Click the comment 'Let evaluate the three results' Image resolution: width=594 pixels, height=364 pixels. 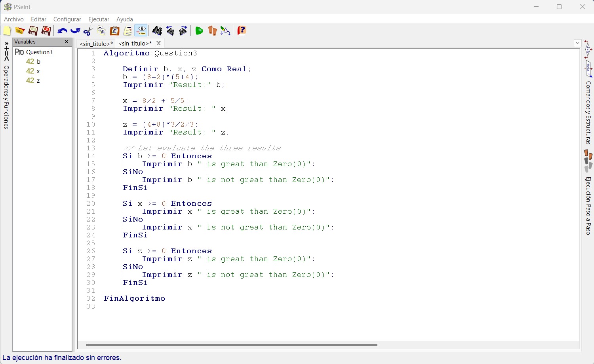(209, 148)
